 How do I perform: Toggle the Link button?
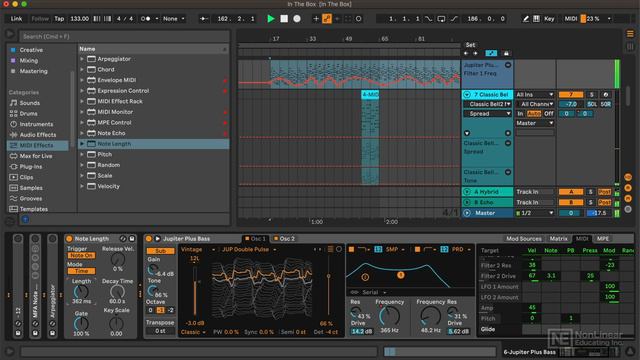(x=16, y=19)
